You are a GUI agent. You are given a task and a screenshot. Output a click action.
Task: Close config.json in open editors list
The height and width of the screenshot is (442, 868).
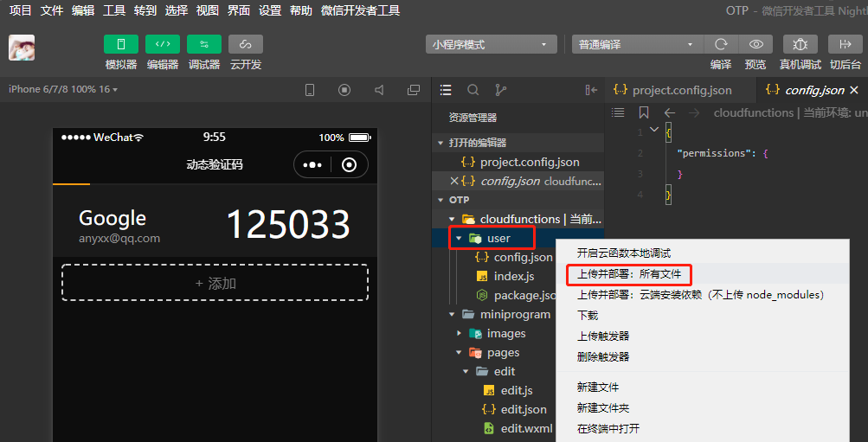click(454, 181)
